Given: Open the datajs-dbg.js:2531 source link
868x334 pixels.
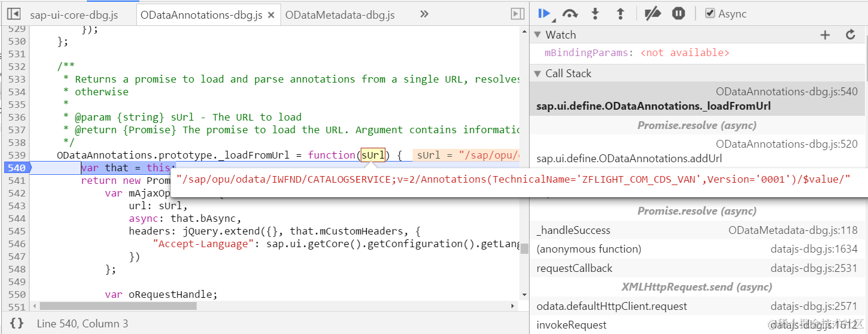Looking at the screenshot, I should (x=814, y=268).
